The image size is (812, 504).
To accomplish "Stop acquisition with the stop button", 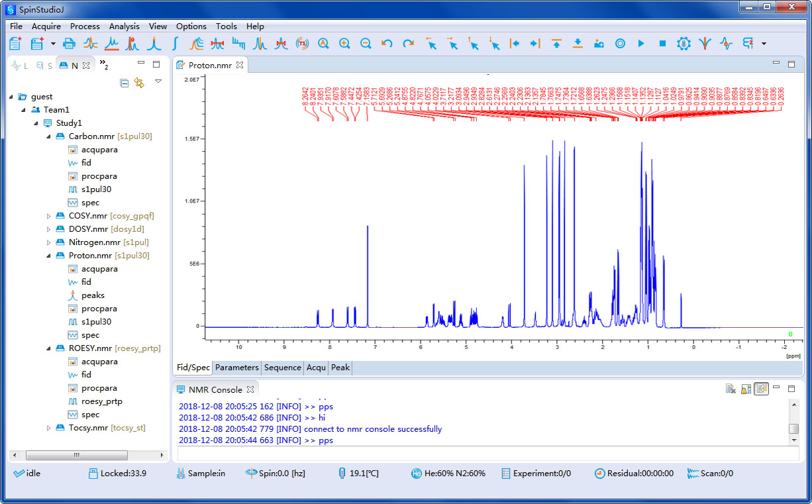I will coord(662,44).
